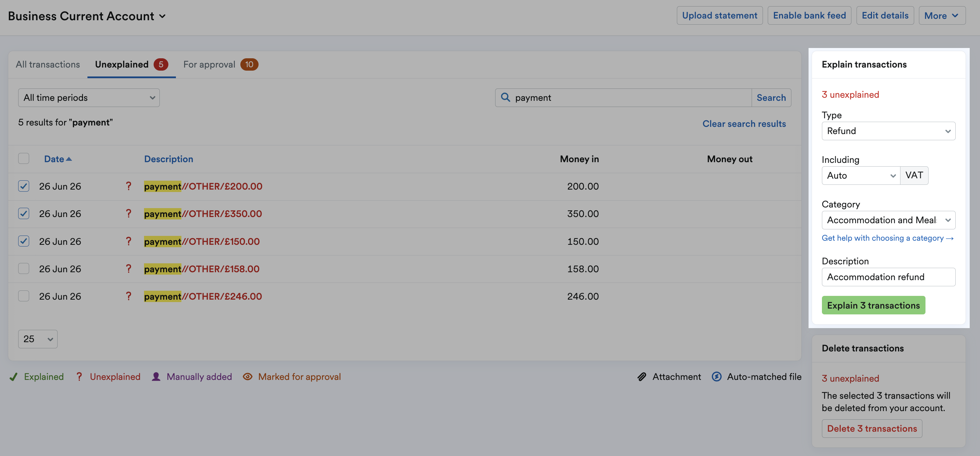Click Clear search results link
Image resolution: width=980 pixels, height=456 pixels.
pyautogui.click(x=744, y=124)
